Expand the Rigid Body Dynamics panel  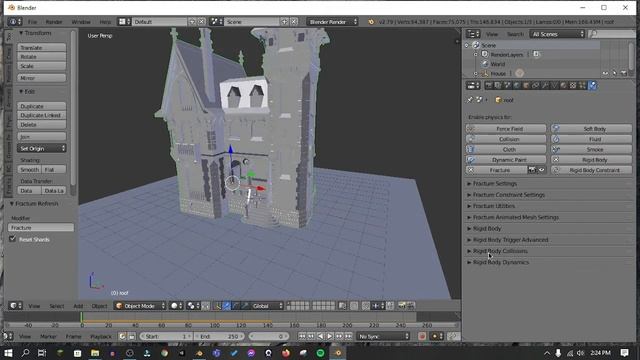click(501, 262)
